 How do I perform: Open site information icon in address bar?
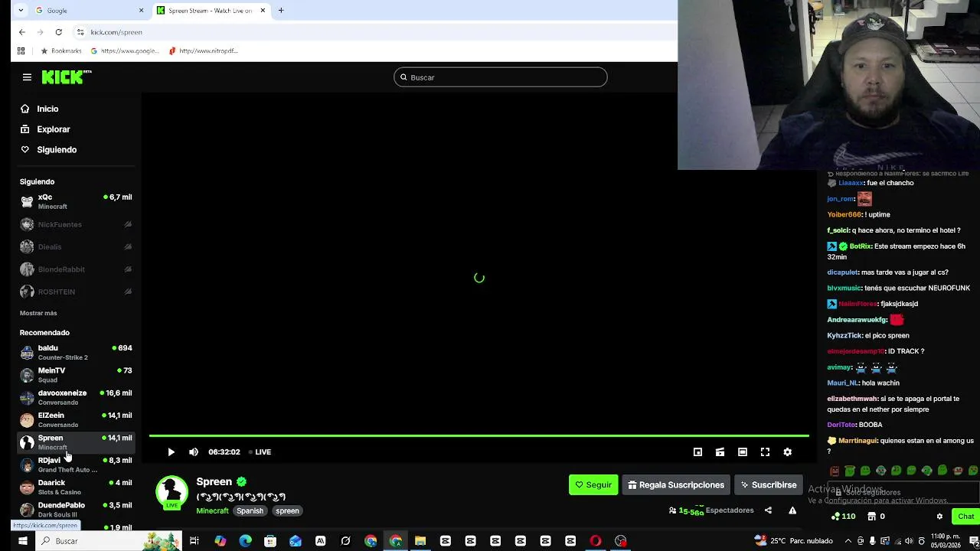tap(80, 32)
